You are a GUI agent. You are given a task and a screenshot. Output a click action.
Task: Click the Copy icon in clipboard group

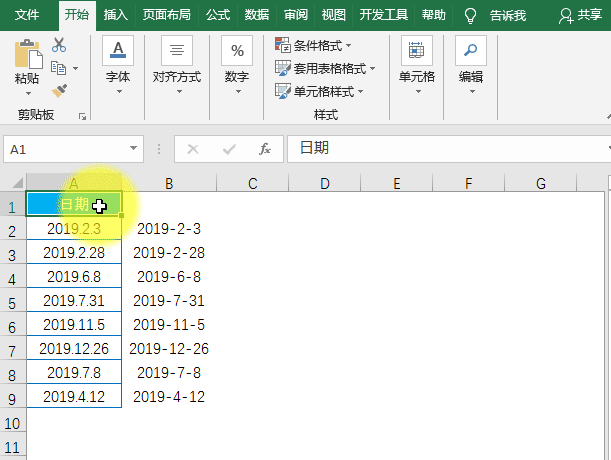coord(58,68)
